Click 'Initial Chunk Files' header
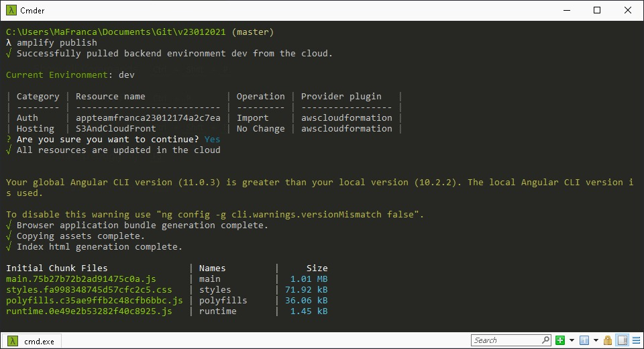The height and width of the screenshot is (349, 644). [56, 268]
